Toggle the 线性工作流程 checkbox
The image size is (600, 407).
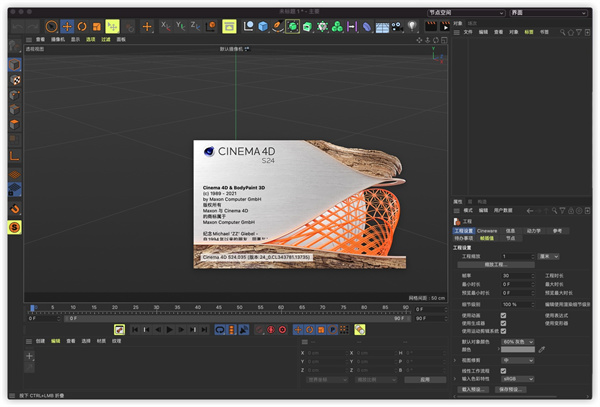503,370
